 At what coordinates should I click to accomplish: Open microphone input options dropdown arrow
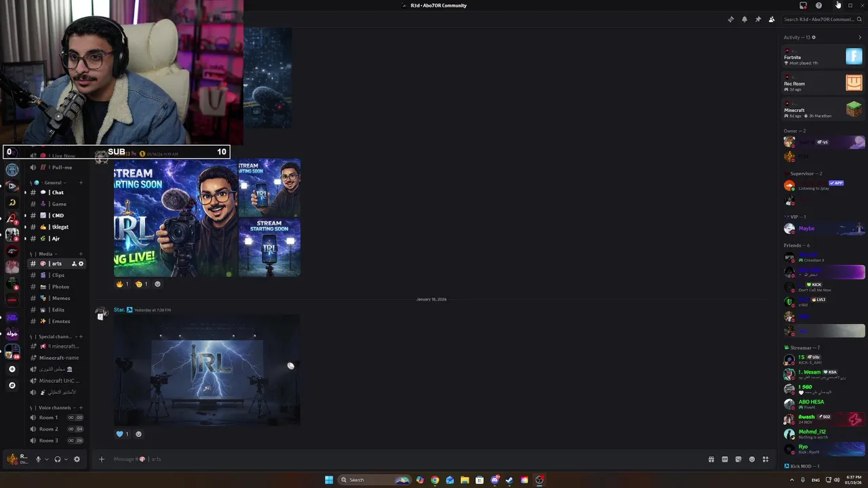click(46, 459)
